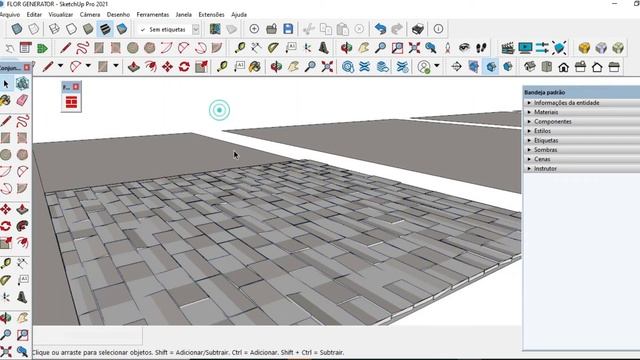
Task: Select the Walk footprints tool
Action: pyautogui.click(x=481, y=48)
